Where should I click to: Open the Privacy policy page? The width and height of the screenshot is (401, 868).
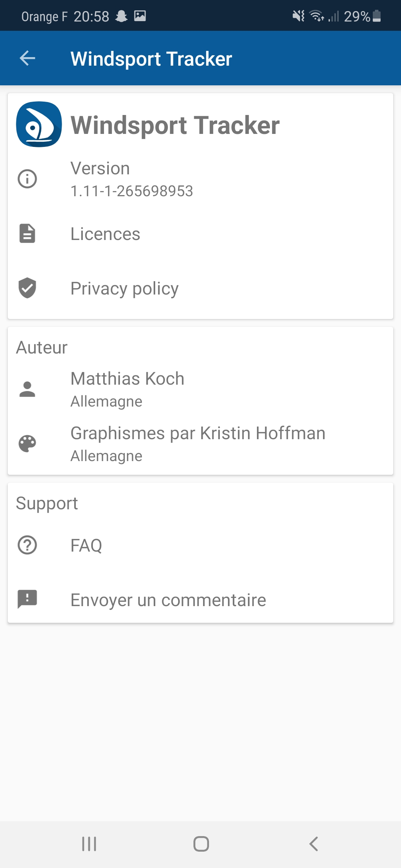coord(124,289)
